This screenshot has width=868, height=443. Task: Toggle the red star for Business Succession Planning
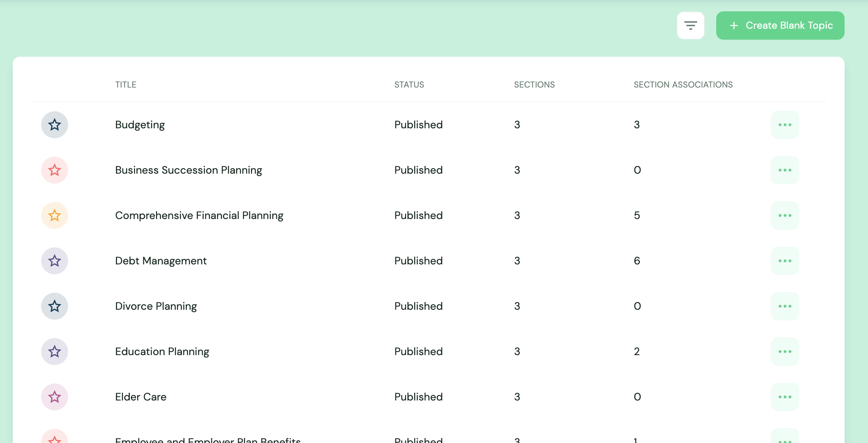pyautogui.click(x=55, y=170)
